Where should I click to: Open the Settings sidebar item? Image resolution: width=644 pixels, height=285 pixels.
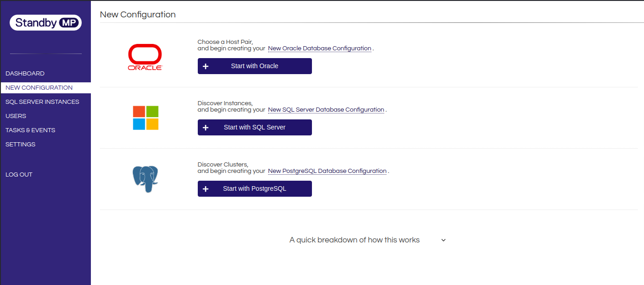pos(20,144)
